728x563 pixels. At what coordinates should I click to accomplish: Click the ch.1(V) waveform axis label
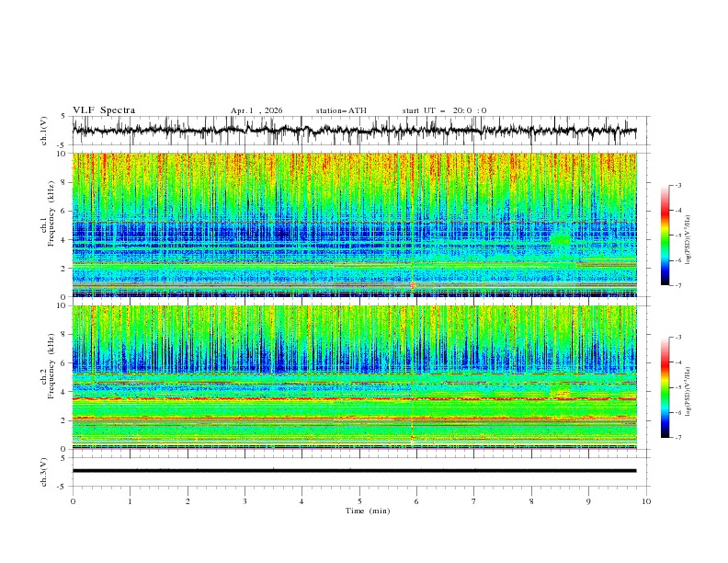pos(44,131)
